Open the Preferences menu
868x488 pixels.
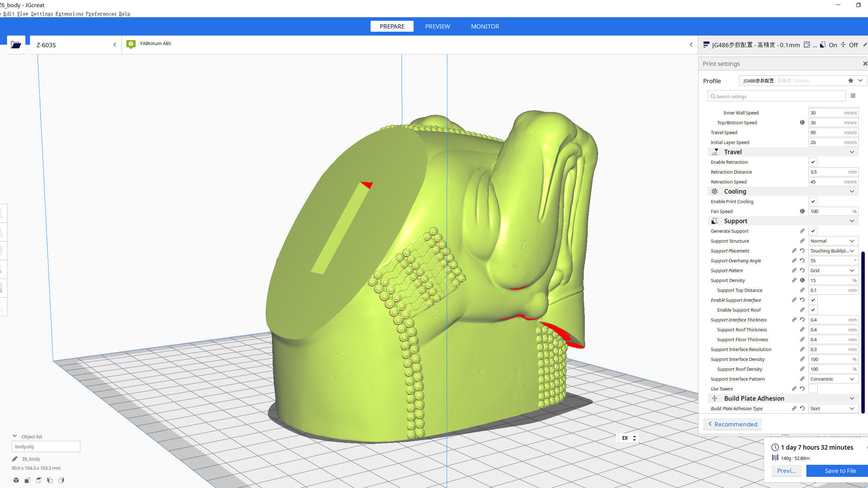click(x=101, y=14)
